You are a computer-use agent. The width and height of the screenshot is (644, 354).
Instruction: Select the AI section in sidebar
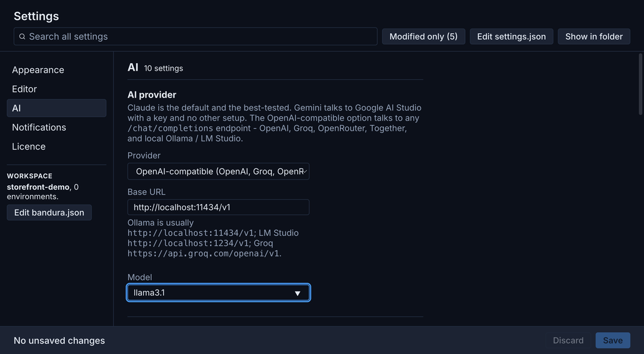click(57, 108)
